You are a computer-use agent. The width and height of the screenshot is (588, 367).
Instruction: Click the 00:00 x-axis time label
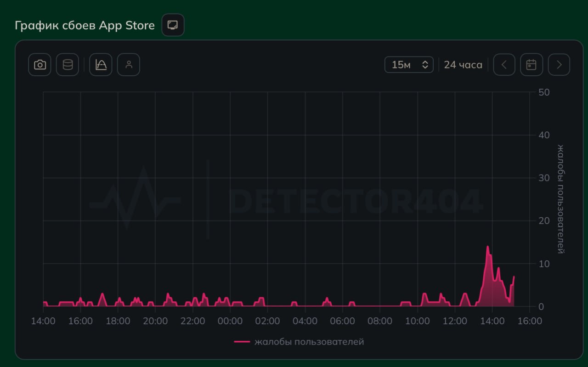click(x=230, y=321)
